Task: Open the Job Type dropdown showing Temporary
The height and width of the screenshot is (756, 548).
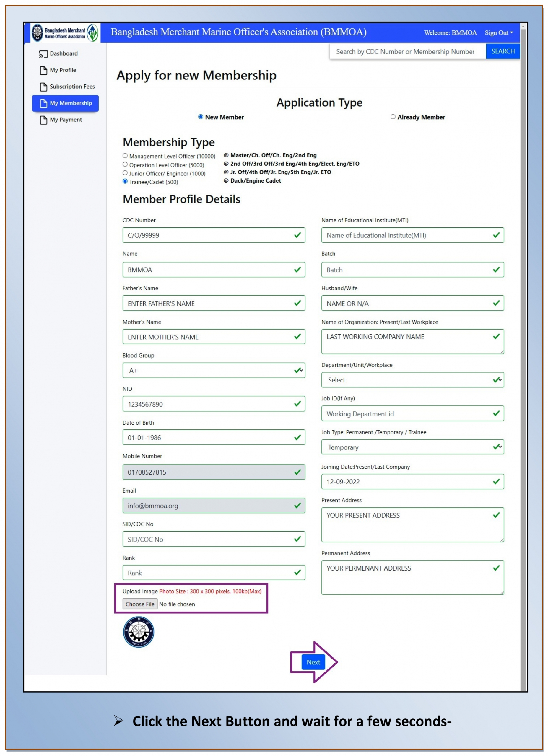Action: tap(413, 447)
